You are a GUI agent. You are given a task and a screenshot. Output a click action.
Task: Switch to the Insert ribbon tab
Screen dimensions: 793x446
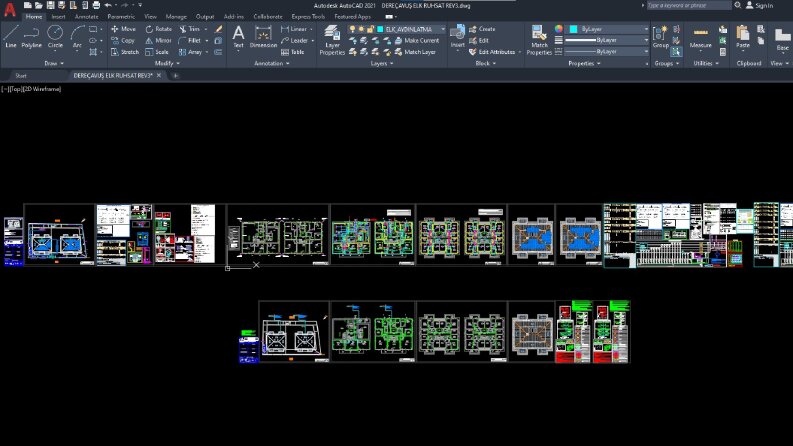58,17
